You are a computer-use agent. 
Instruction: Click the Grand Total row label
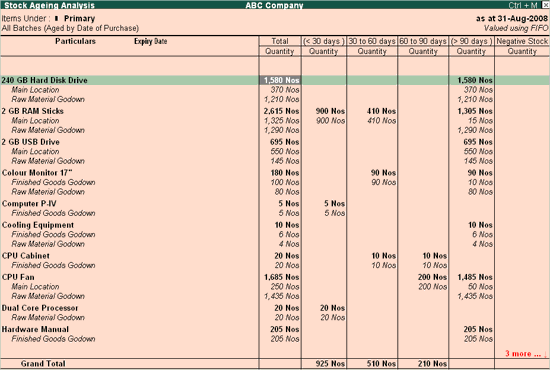click(43, 364)
